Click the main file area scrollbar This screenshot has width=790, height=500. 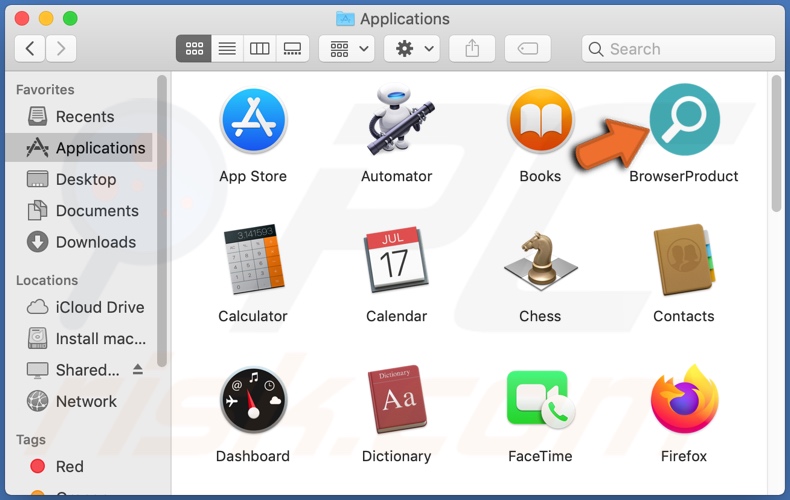coord(776,144)
